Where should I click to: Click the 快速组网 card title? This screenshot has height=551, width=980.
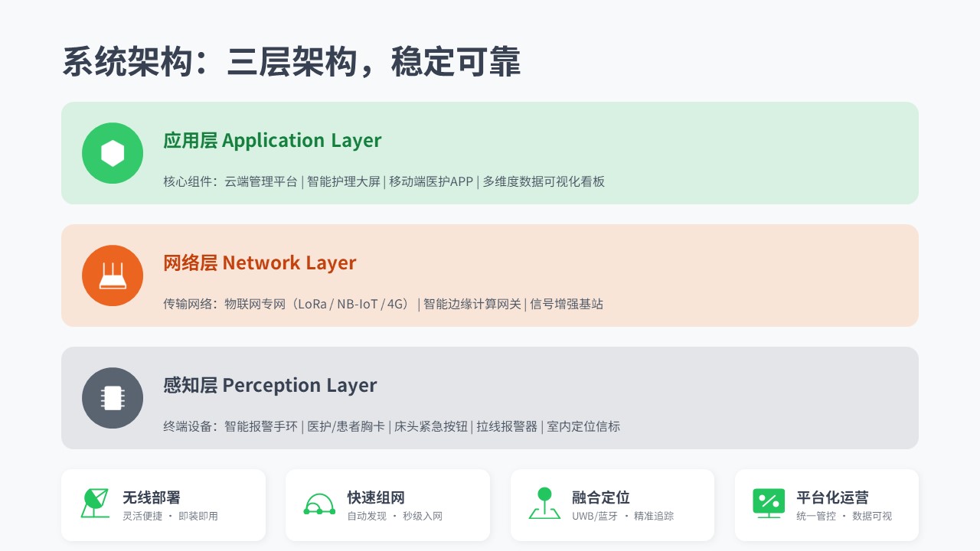(376, 498)
